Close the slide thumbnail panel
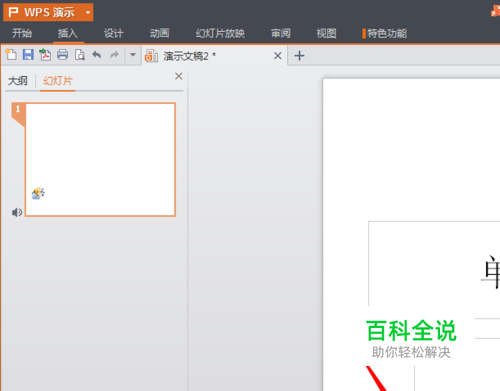Viewport: 500px width, 391px height. click(179, 76)
